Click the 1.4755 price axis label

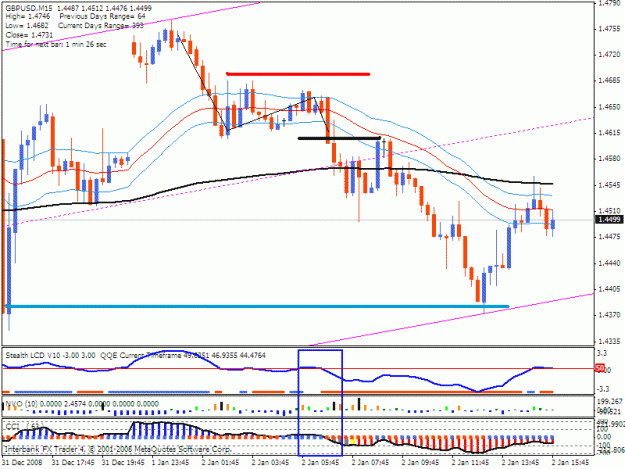[x=609, y=29]
